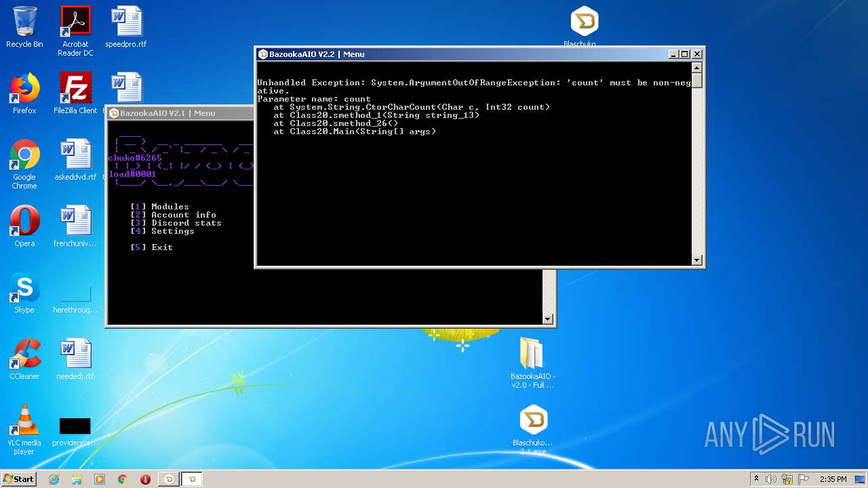Close the BazookaAIO V2.2 window

696,54
